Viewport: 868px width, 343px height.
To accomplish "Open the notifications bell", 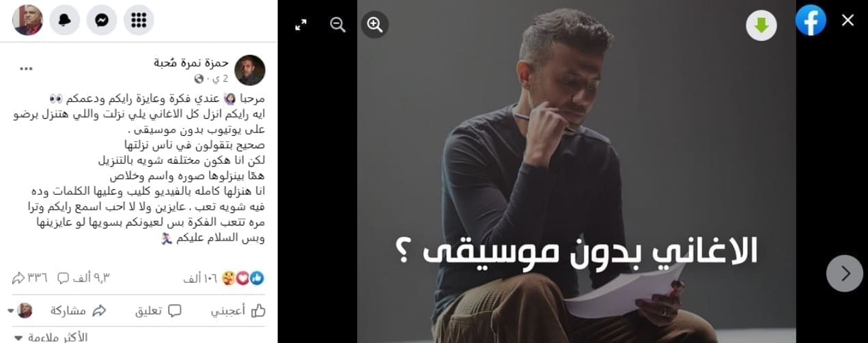I will (x=65, y=20).
